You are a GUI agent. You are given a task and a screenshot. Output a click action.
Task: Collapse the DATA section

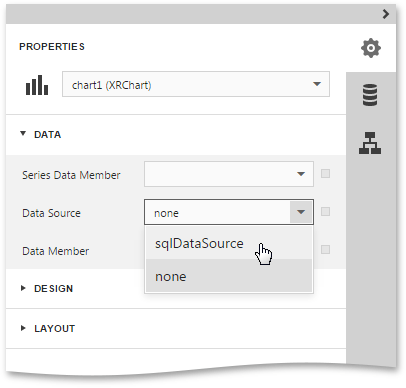tap(41, 135)
